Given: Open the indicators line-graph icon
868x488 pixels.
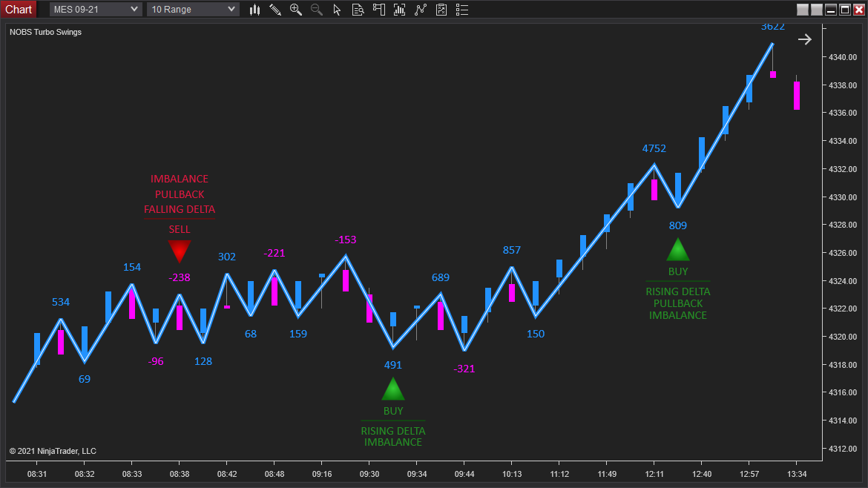Looking at the screenshot, I should 420,10.
